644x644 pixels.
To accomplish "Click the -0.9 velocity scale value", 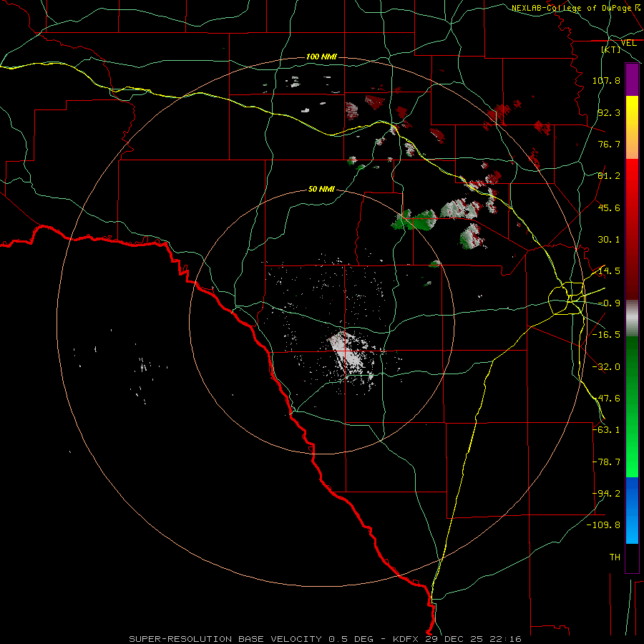I will point(609,303).
